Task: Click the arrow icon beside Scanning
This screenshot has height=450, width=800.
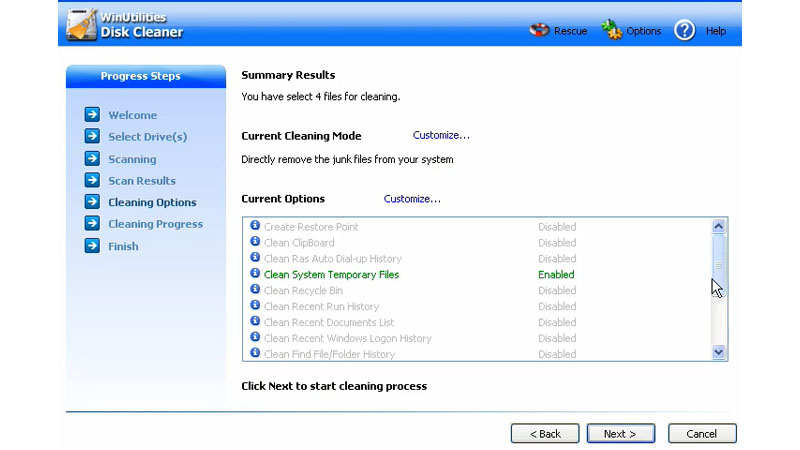Action: 92,159
